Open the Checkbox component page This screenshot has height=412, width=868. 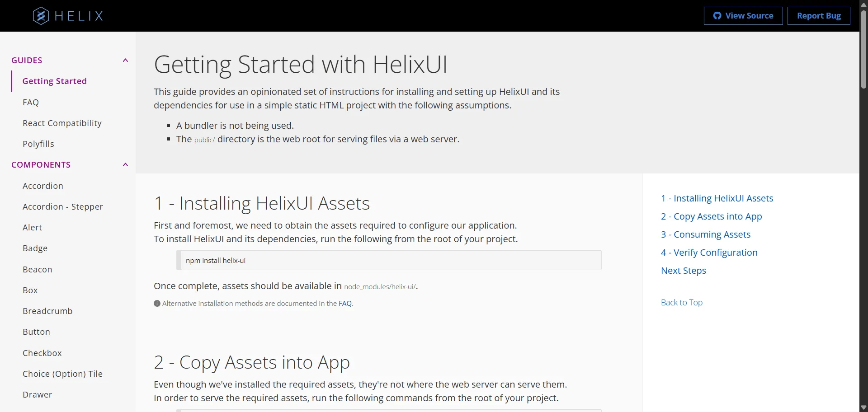pyautogui.click(x=42, y=353)
